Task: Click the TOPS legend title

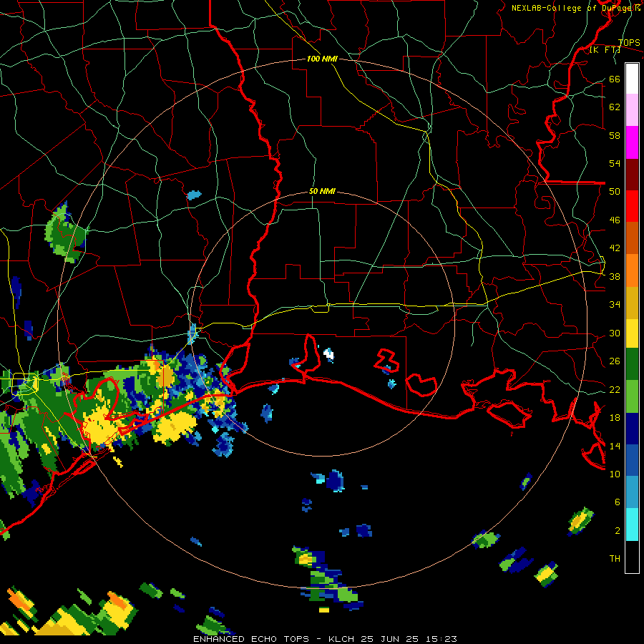Action: click(629, 43)
